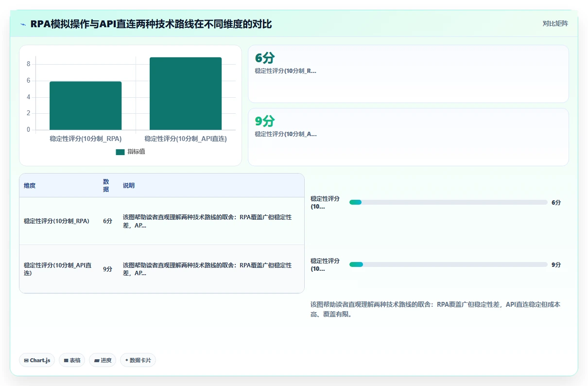The height and width of the screenshot is (386, 588).
Task: Click the API直连 axis label under chart
Action: (186, 139)
